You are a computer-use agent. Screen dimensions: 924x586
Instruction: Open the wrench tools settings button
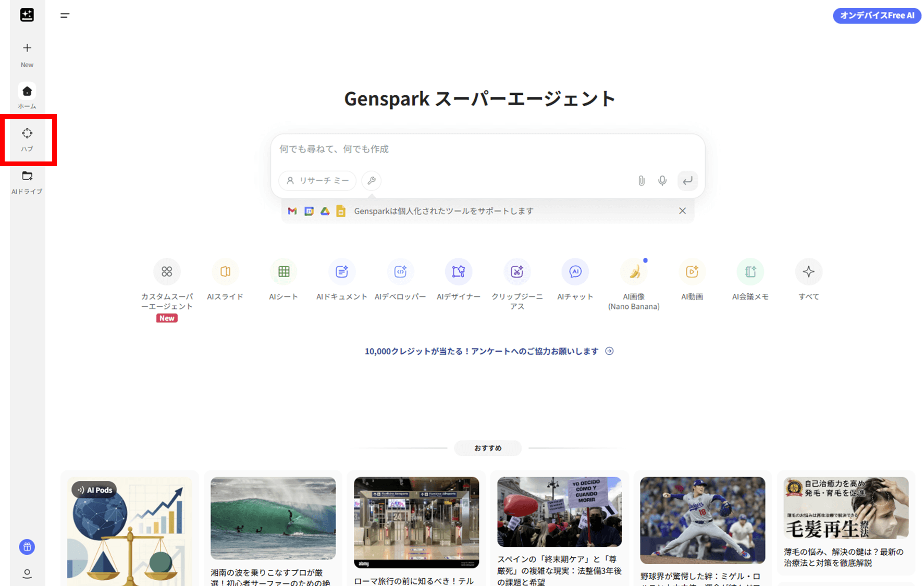pyautogui.click(x=372, y=181)
